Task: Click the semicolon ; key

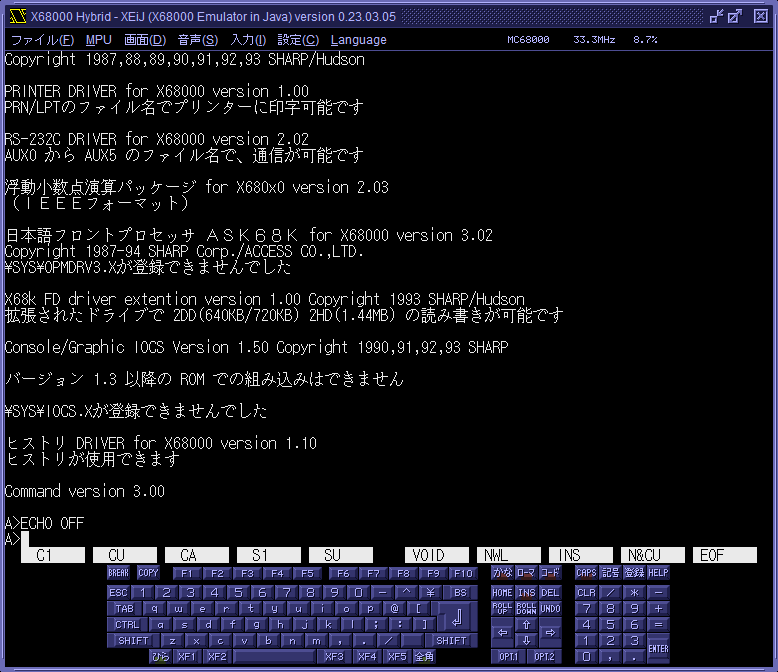Action: (x=376, y=624)
